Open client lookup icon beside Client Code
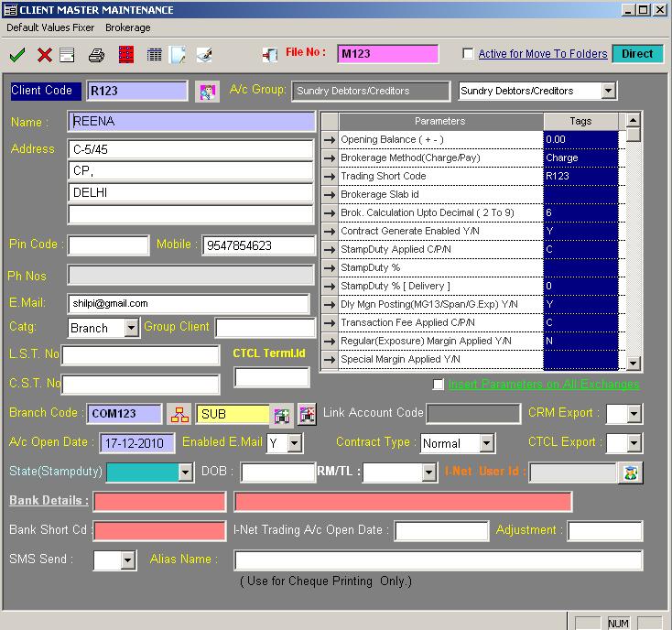This screenshot has height=630, width=672. [208, 92]
